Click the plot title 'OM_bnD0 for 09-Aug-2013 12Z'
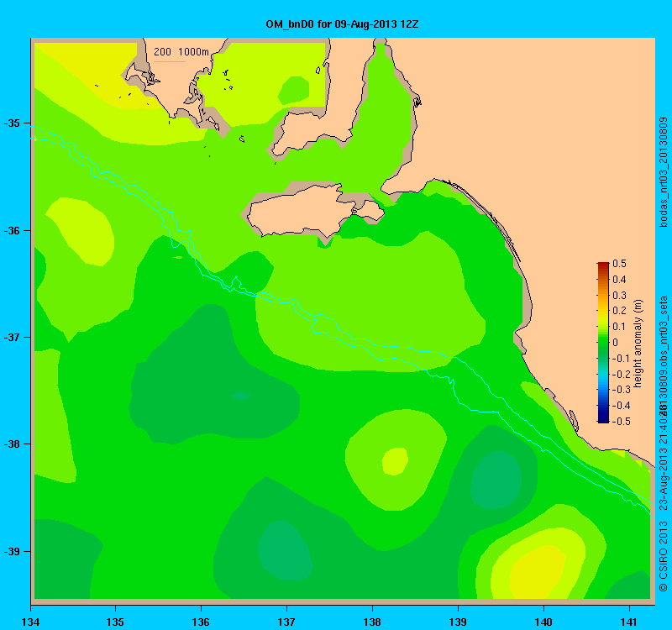The height and width of the screenshot is (630, 672). click(x=342, y=24)
